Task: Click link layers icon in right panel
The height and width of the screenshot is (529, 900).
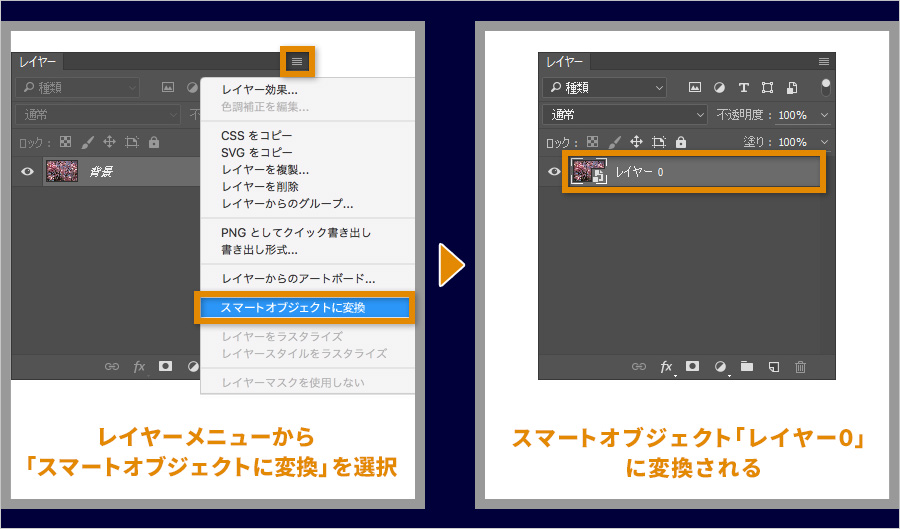Action: (x=638, y=366)
